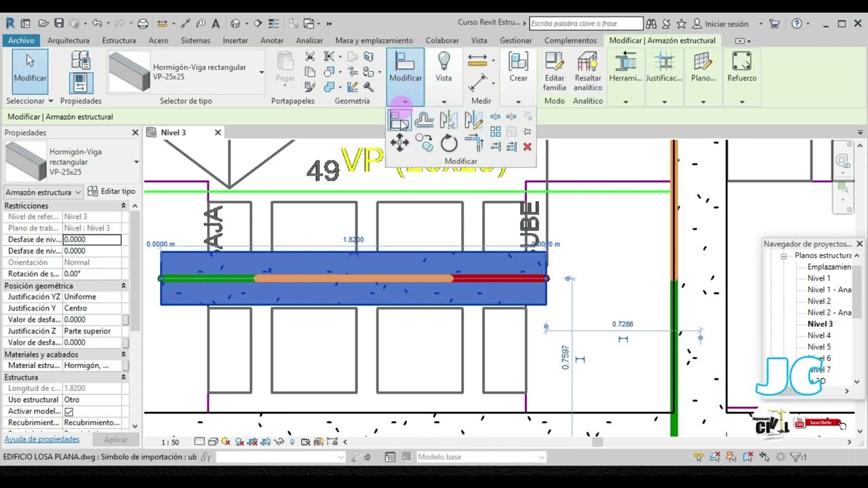Select the Copy tool in flyout
Viewport: 868px width, 488px height.
pyautogui.click(x=425, y=142)
